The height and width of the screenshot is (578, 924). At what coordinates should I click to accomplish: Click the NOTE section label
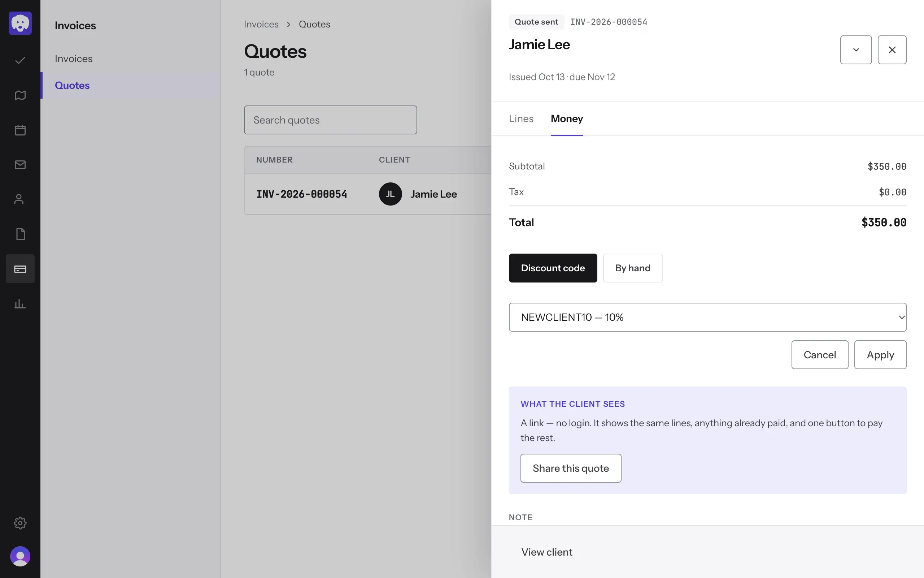[x=520, y=517]
